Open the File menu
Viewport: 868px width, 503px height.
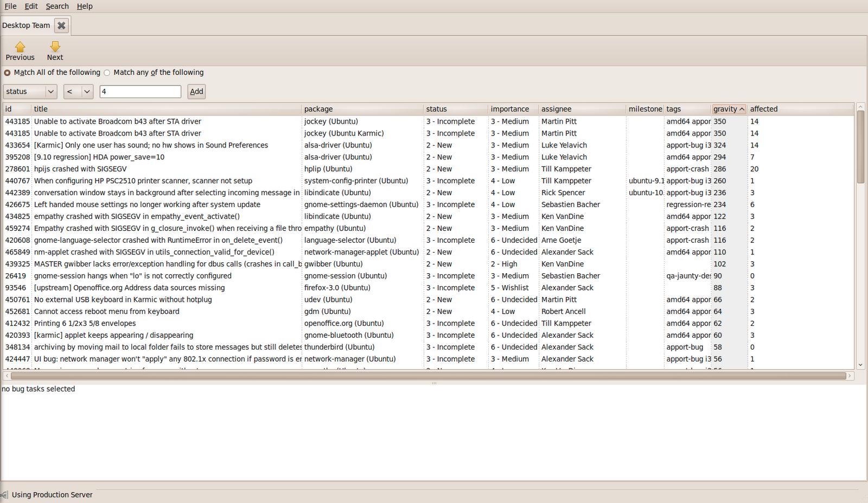point(10,7)
